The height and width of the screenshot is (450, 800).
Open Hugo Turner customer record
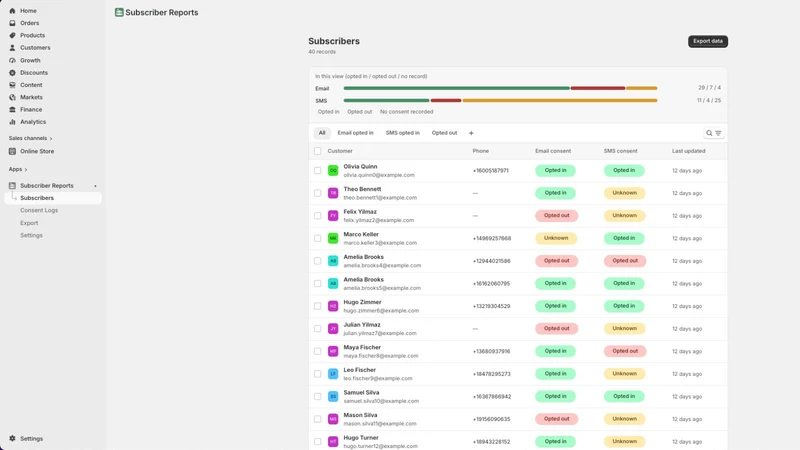point(361,438)
